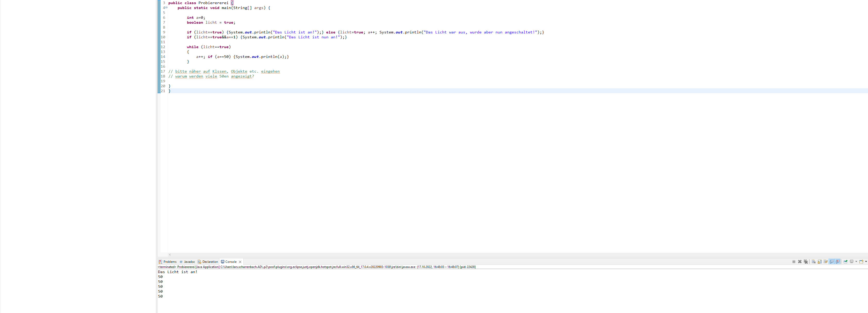Toggle show console when standard error changes
Image resolution: width=868 pixels, height=313 pixels.
pyautogui.click(x=838, y=262)
